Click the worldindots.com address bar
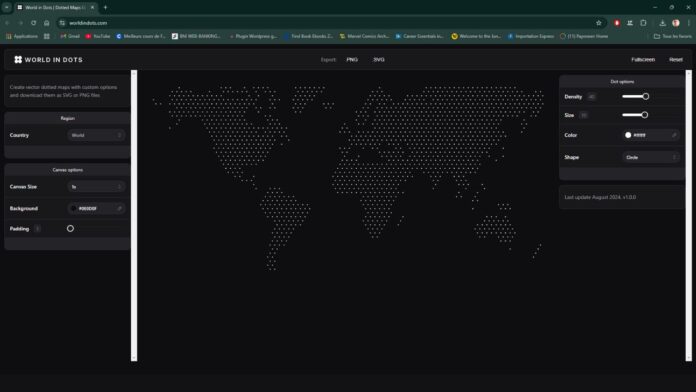This screenshot has width=696, height=392. coord(328,23)
